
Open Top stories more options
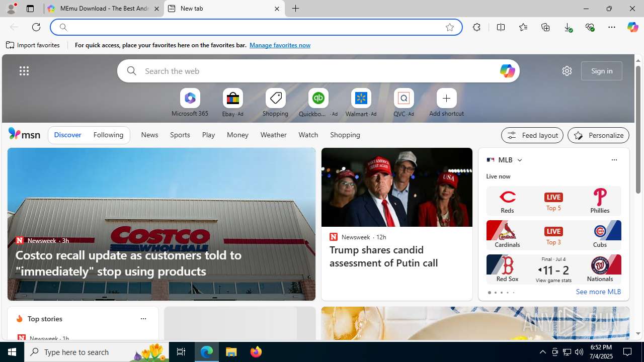click(143, 319)
